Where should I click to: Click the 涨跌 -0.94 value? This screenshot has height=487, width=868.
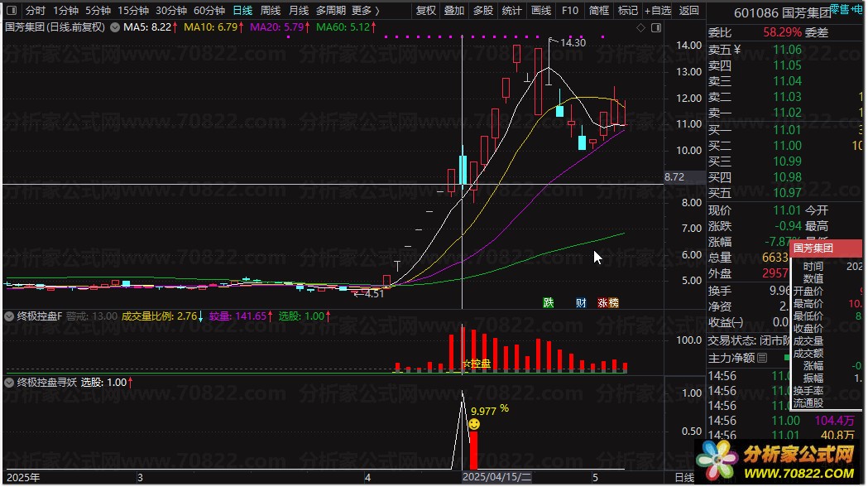pyautogui.click(x=789, y=226)
